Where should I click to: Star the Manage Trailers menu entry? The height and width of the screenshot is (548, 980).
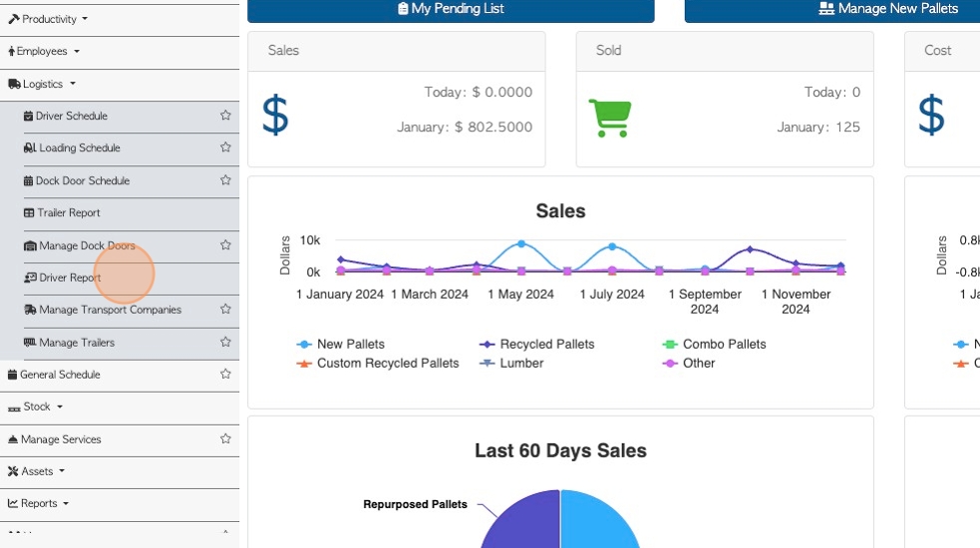pos(225,342)
